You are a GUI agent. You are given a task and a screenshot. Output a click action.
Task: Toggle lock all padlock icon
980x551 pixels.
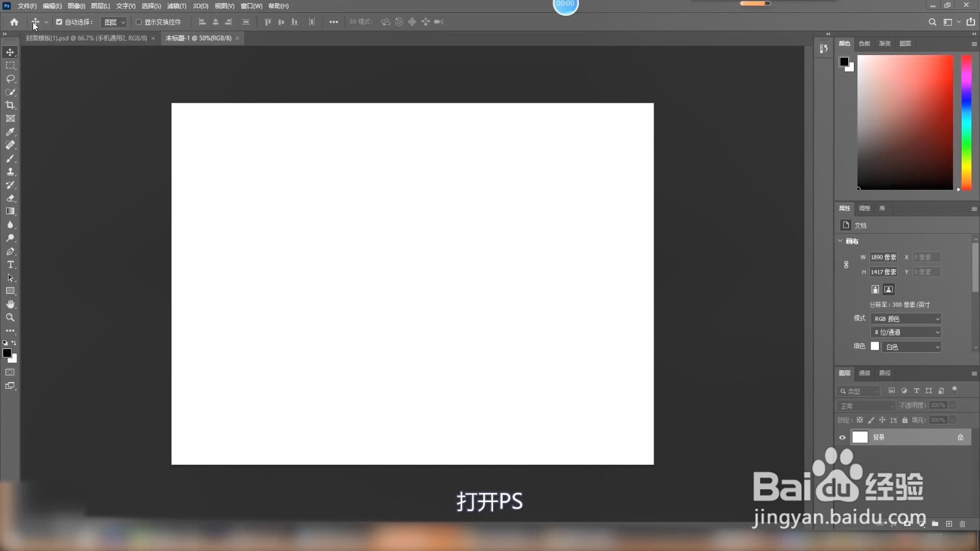905,420
